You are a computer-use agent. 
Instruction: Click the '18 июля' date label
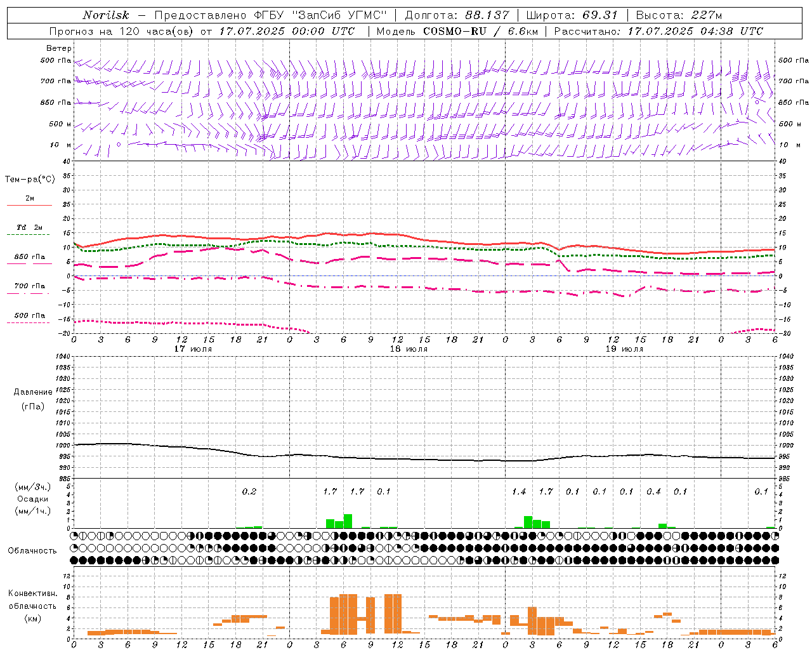[409, 348]
